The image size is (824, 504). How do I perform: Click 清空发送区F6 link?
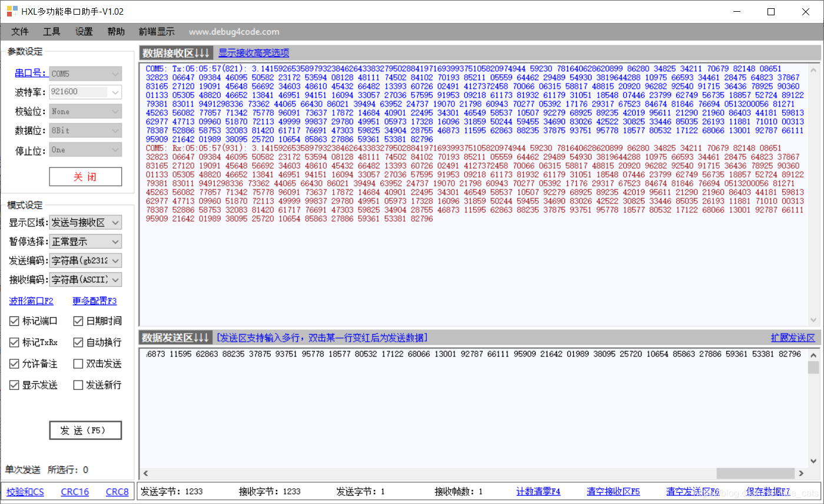point(693,492)
